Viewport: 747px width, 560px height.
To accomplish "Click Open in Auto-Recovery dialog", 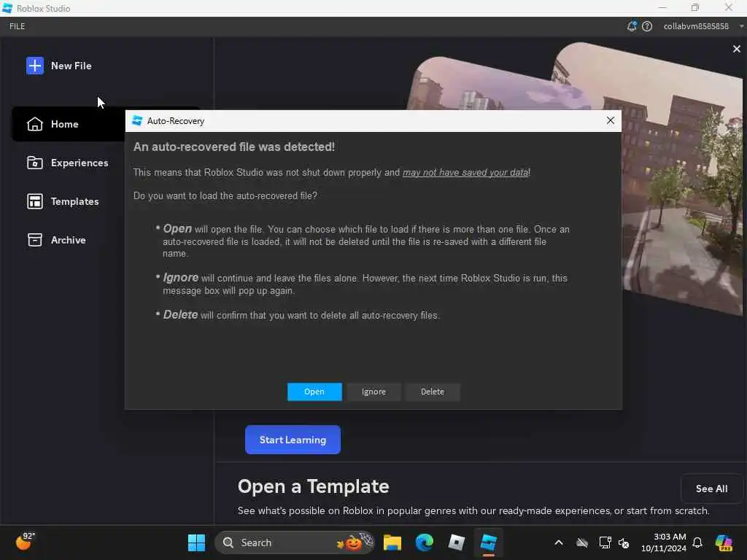I will (314, 392).
